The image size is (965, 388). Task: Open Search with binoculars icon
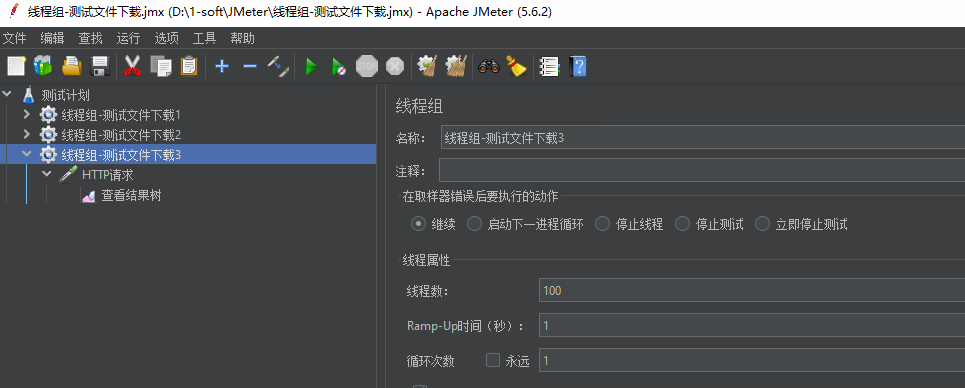click(489, 65)
